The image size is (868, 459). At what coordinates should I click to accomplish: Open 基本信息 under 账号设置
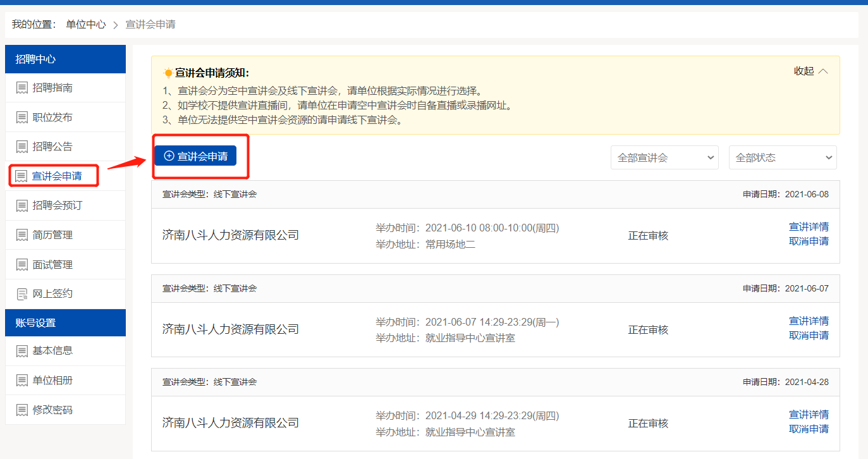66,351
